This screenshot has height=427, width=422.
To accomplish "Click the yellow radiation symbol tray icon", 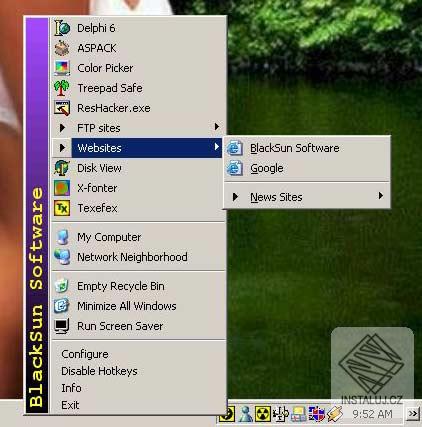I will pos(263,414).
